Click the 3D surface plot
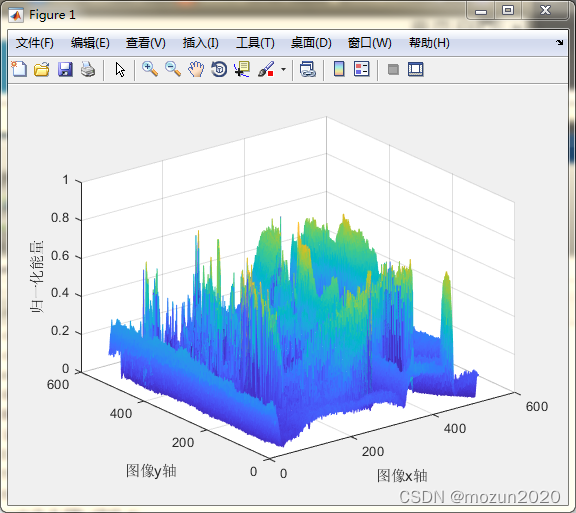The width and height of the screenshot is (576, 513). pos(294,331)
